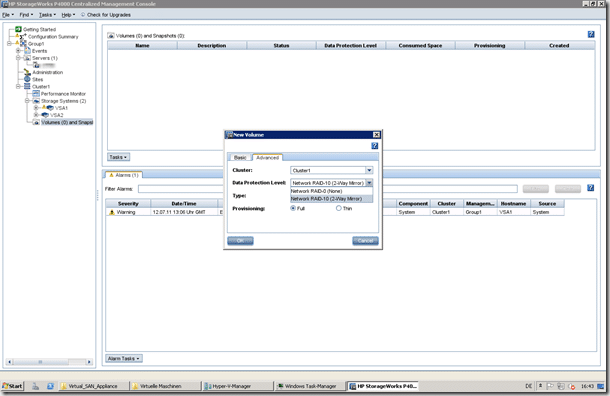Choose Network RAID-10 (2-Way Mirror) list option
The image size is (610, 396).
[x=331, y=199]
